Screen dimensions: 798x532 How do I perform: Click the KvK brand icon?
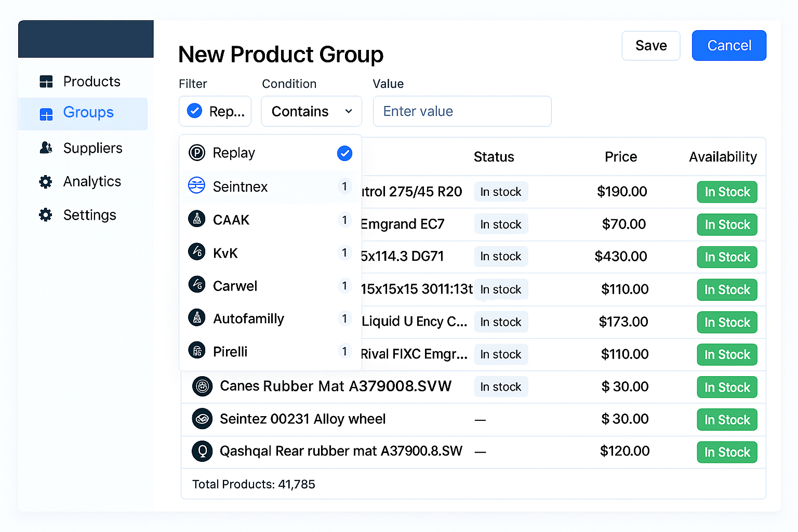[197, 252]
